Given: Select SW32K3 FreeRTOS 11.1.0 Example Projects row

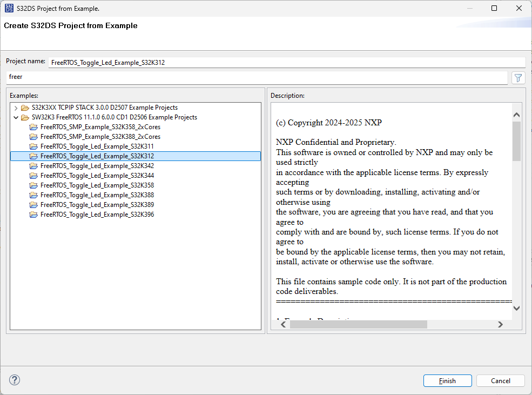Looking at the screenshot, I should pos(115,117).
